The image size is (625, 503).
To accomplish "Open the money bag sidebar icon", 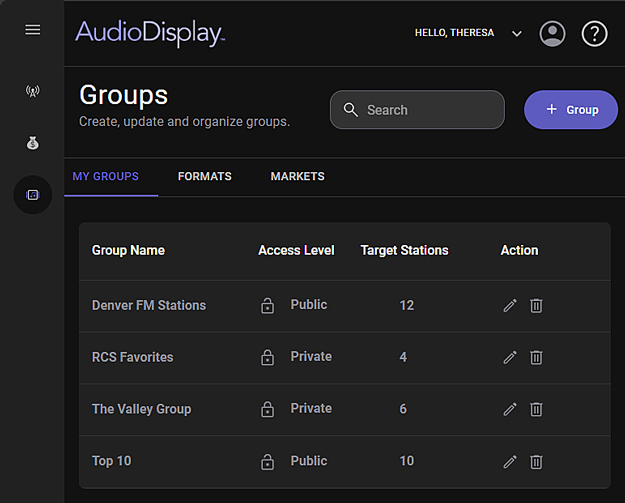I will 33,143.
